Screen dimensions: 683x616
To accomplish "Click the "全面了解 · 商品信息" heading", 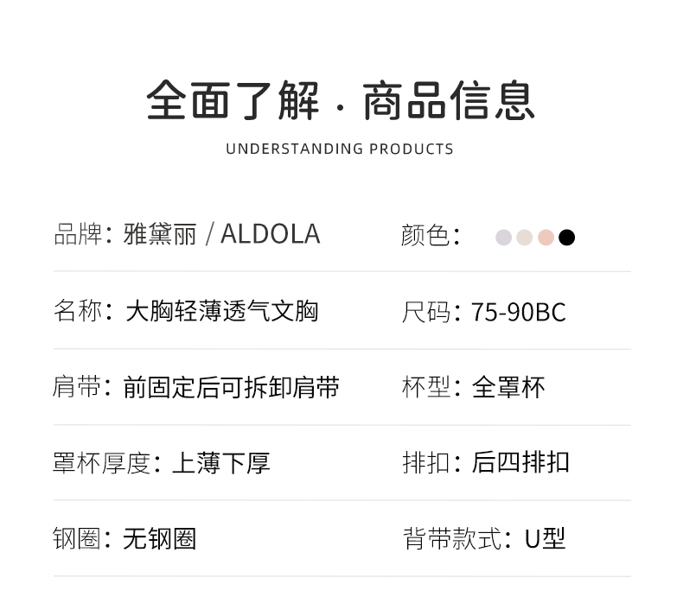I will 341,100.
